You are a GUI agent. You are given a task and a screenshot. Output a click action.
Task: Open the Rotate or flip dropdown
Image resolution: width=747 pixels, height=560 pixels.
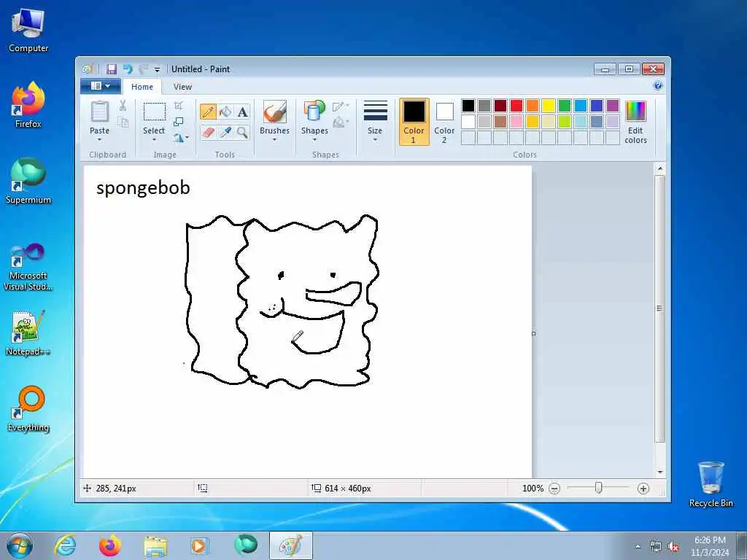pos(181,138)
